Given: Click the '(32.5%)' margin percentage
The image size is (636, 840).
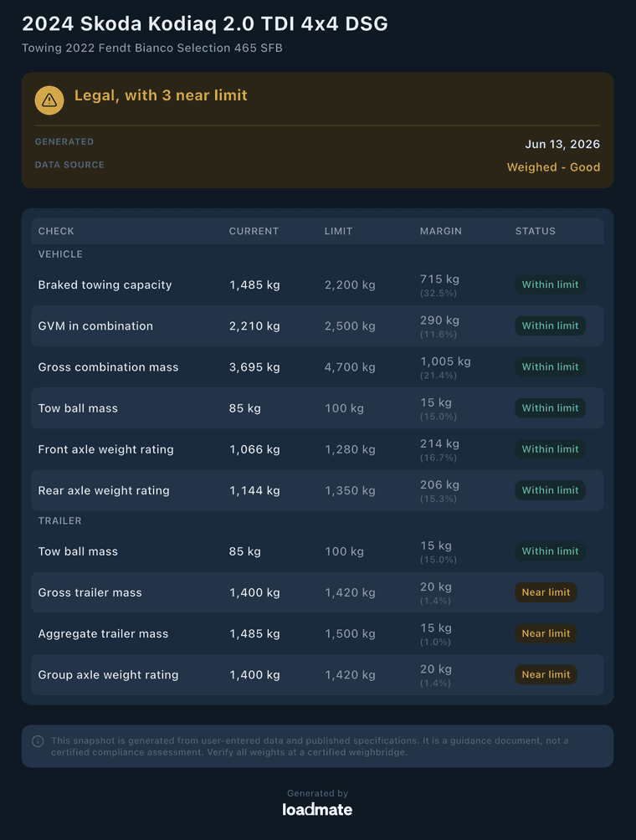Looking at the screenshot, I should pos(439,294).
